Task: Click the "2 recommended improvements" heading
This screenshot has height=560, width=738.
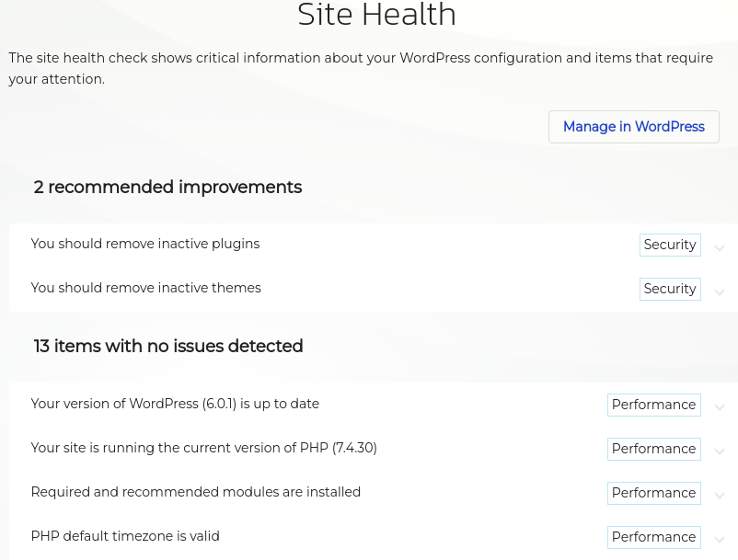Action: tap(167, 188)
